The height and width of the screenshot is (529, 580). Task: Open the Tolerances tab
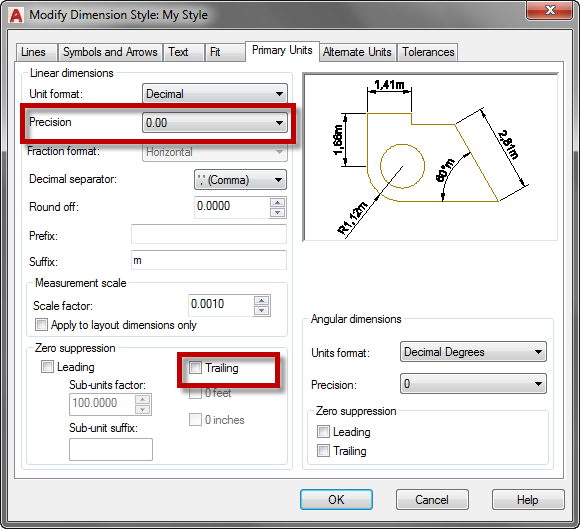[428, 52]
